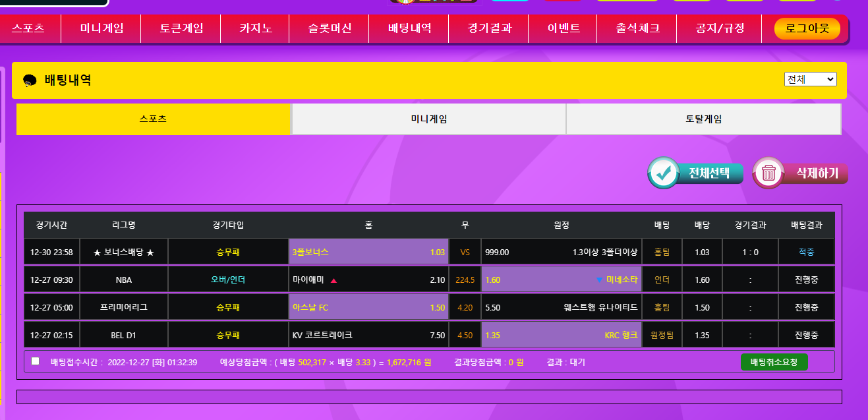
Task: Switch to the 토탈게임 tab
Action: click(x=703, y=119)
